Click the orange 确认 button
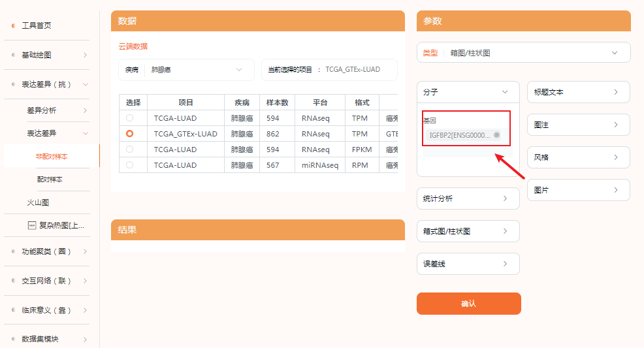 coord(468,304)
